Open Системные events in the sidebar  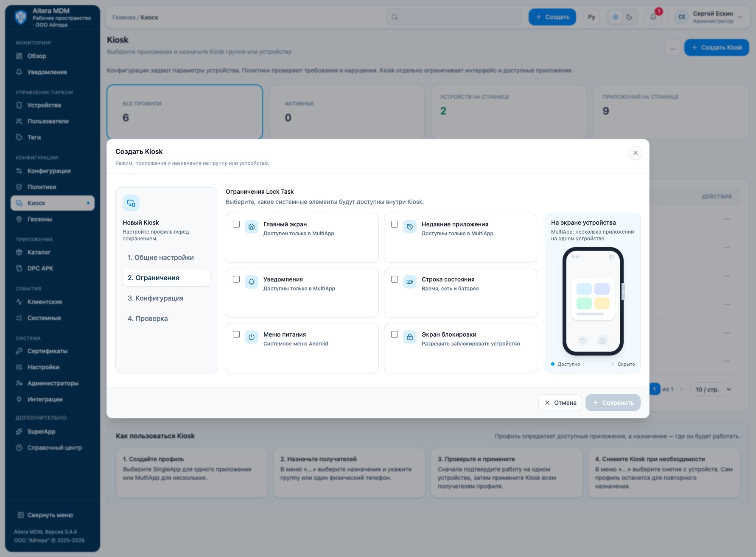tap(53, 318)
